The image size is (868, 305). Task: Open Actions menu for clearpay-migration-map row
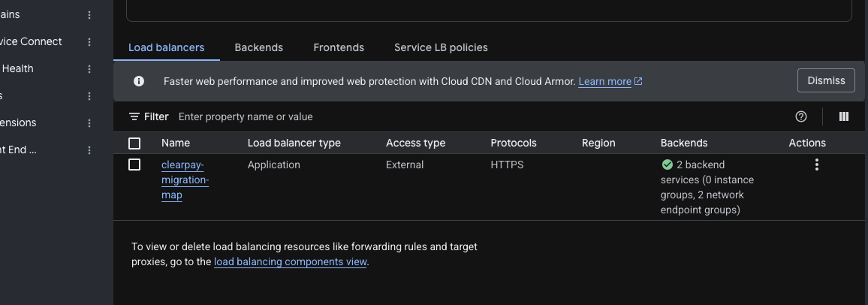(x=816, y=165)
